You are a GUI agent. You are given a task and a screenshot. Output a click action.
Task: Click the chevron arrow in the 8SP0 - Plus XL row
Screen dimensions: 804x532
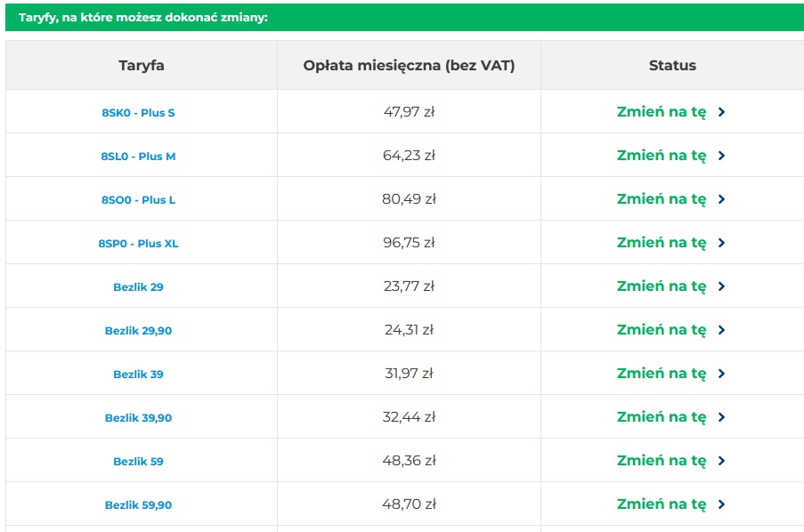click(x=722, y=243)
